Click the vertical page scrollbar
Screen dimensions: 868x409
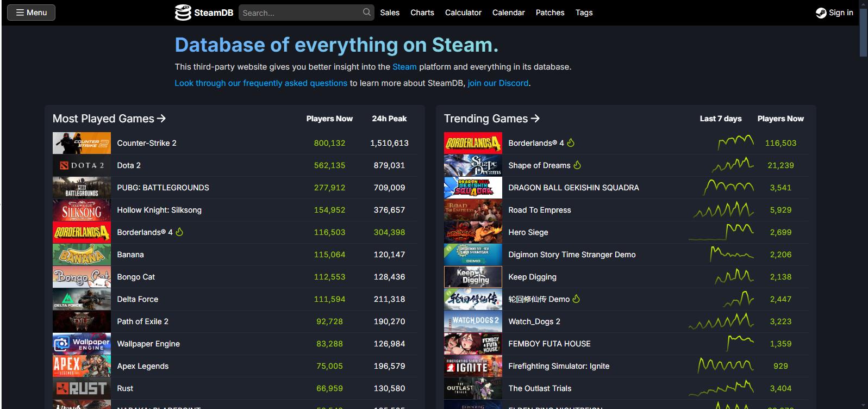[863, 33]
